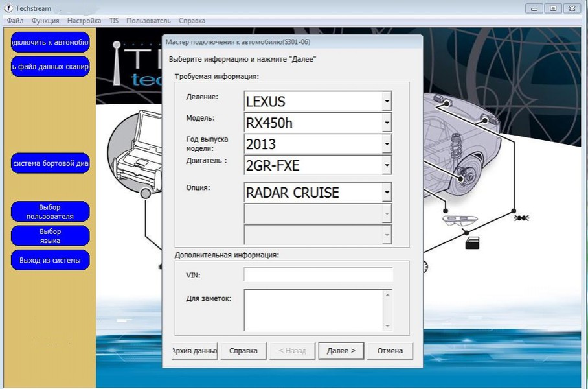Open the TIS menu
588x389 pixels.
coord(114,21)
